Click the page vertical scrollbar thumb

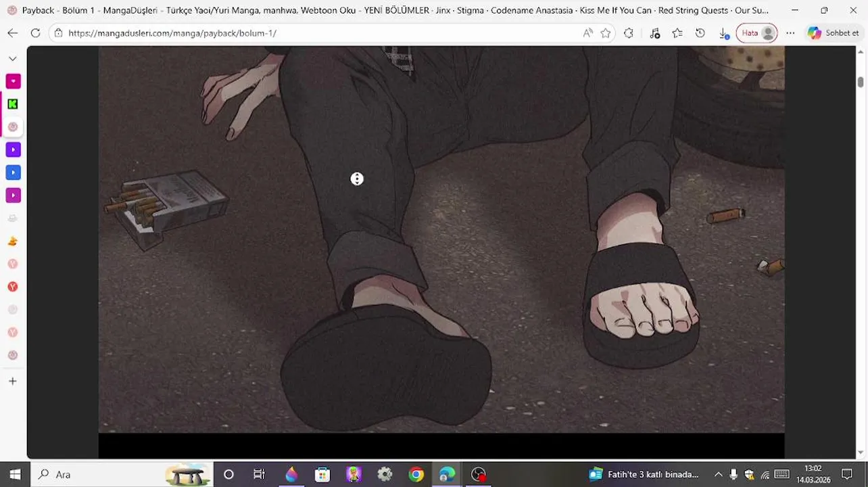[861, 82]
